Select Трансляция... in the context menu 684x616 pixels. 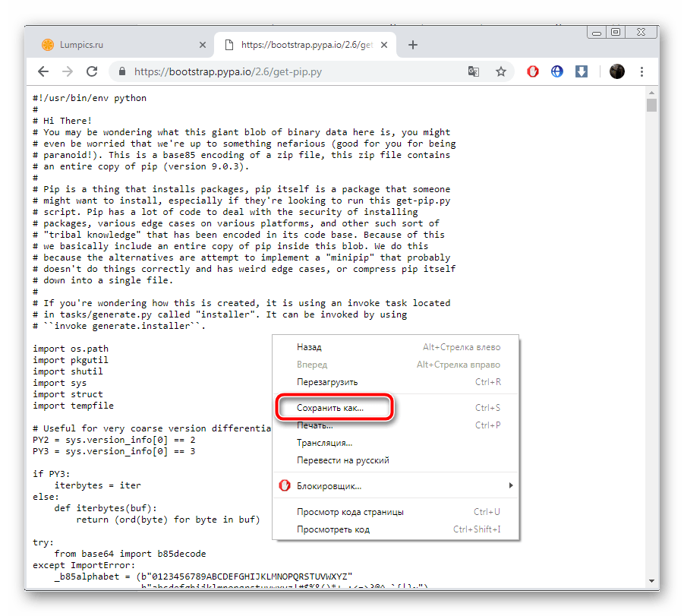coord(396,443)
